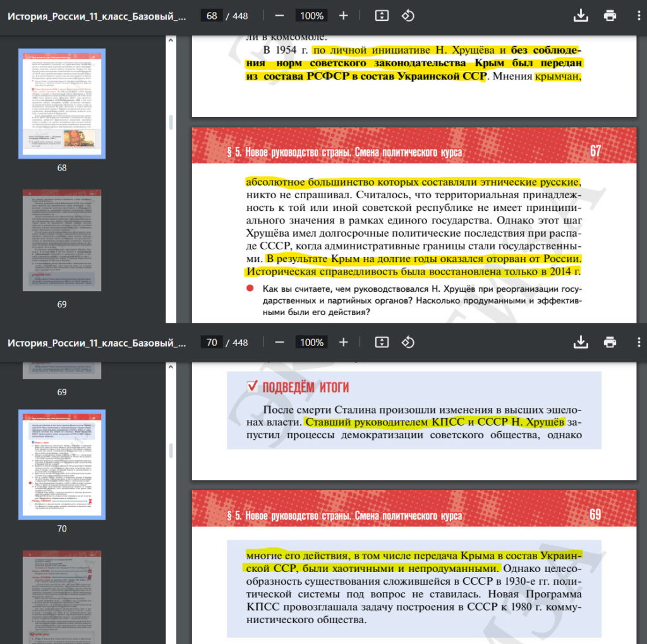
Task: Click the up arrow of the upper sidebar scrollbar
Action: pos(169,40)
